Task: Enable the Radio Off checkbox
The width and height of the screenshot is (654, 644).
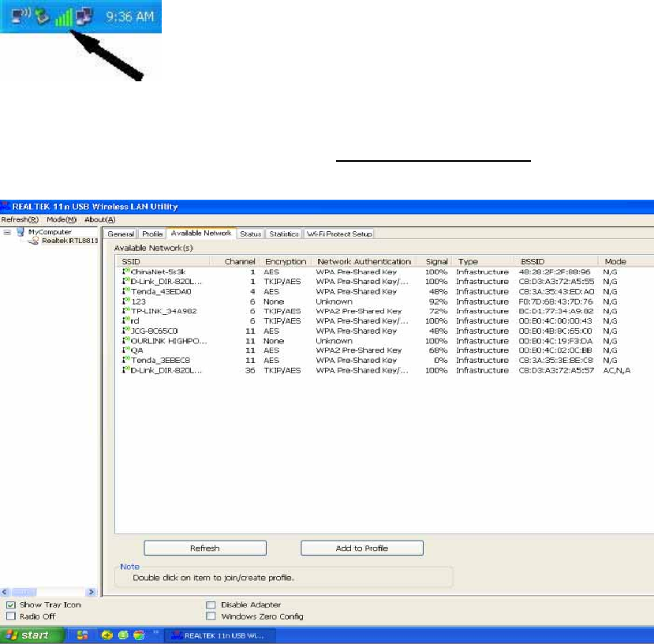Action: (11, 616)
